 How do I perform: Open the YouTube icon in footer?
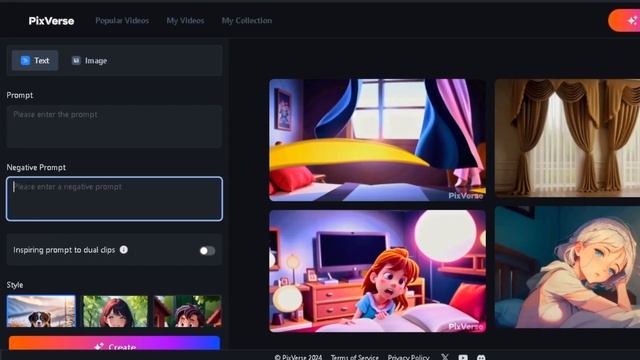(463, 357)
